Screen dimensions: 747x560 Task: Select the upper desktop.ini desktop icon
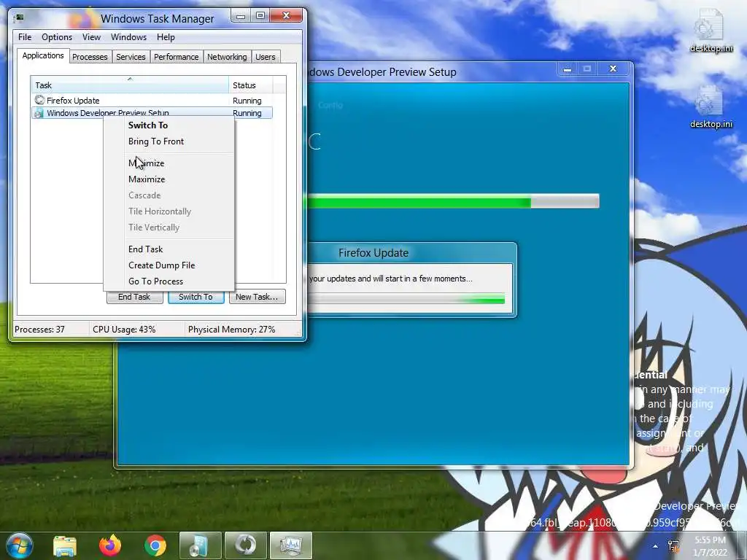click(711, 31)
